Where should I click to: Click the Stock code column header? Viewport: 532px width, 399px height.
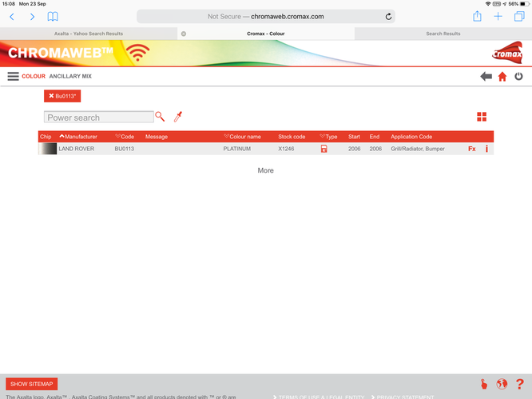coord(292,137)
